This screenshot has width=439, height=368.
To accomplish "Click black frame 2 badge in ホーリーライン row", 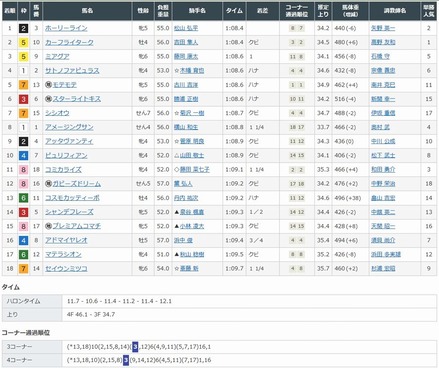I will pos(23,28).
